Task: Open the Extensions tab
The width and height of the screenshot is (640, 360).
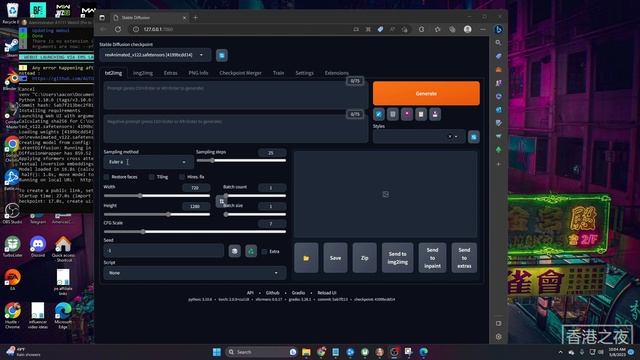Action: (337, 73)
